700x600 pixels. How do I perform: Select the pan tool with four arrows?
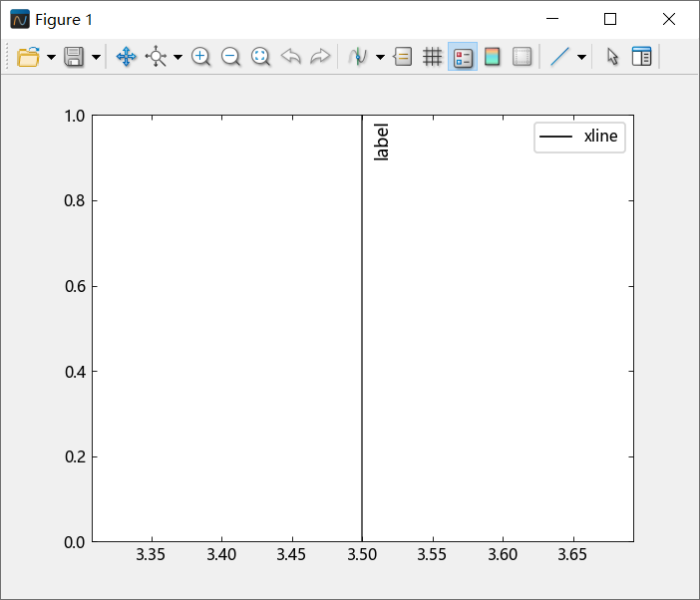[x=127, y=57]
